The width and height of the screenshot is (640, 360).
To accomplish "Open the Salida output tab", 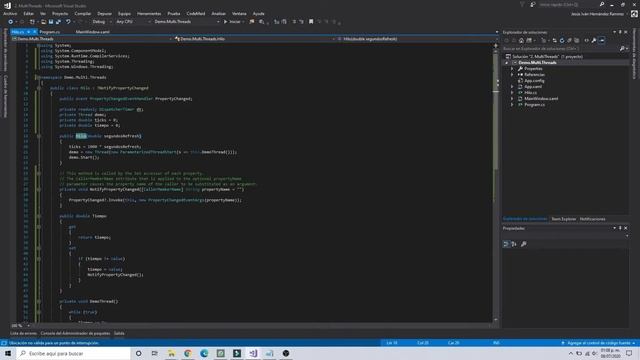I will pyautogui.click(x=119, y=333).
